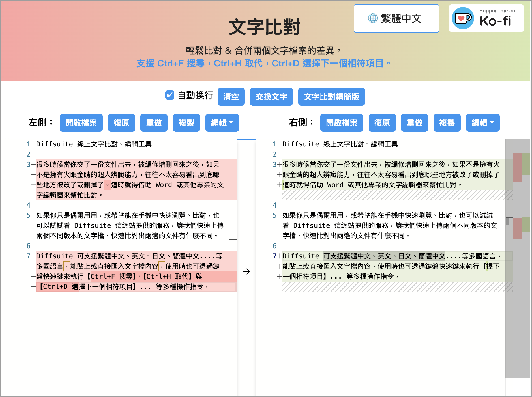Open 文字比對精簡版
This screenshot has height=397, width=532.
[x=331, y=97]
